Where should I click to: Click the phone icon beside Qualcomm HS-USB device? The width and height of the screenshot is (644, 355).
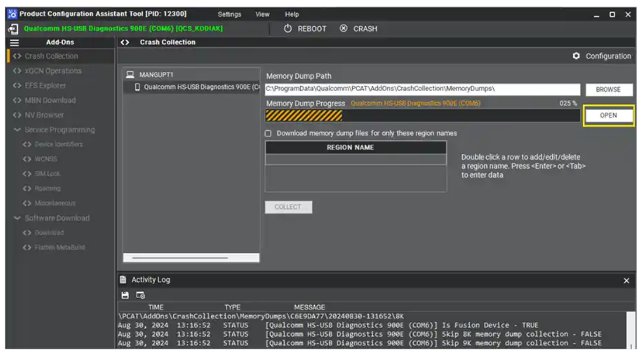tap(138, 87)
